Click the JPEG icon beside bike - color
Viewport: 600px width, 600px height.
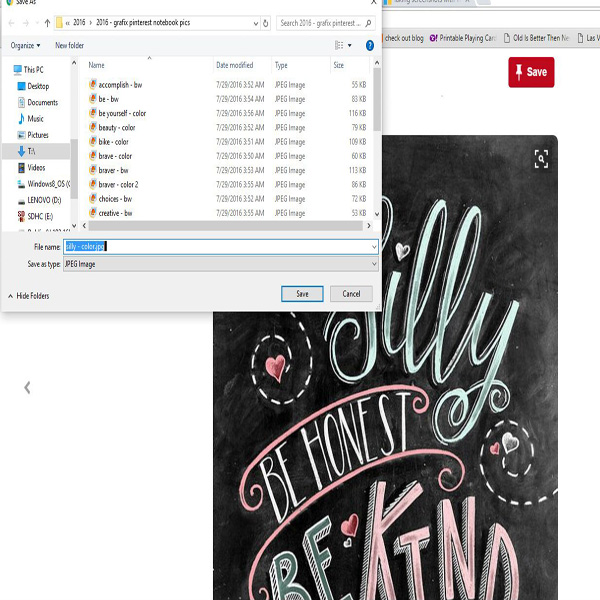point(93,141)
